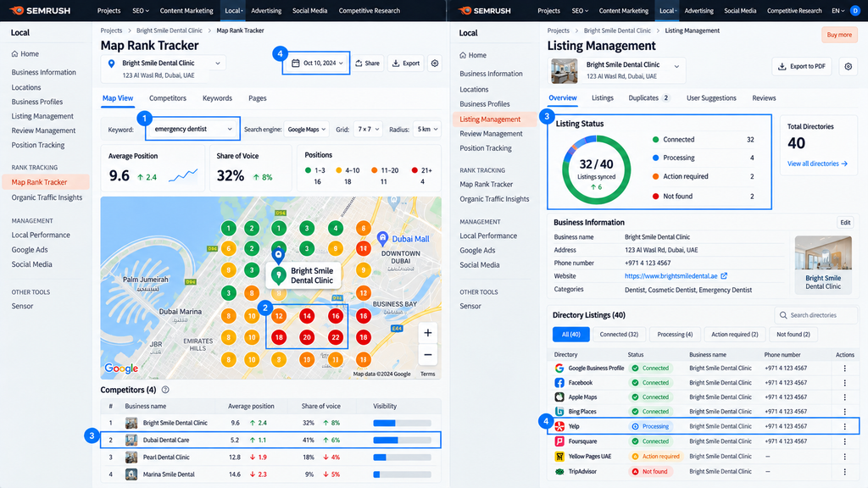Open actions menu for Google Business Profile row
Image resolution: width=868 pixels, height=488 pixels.
pos(845,368)
